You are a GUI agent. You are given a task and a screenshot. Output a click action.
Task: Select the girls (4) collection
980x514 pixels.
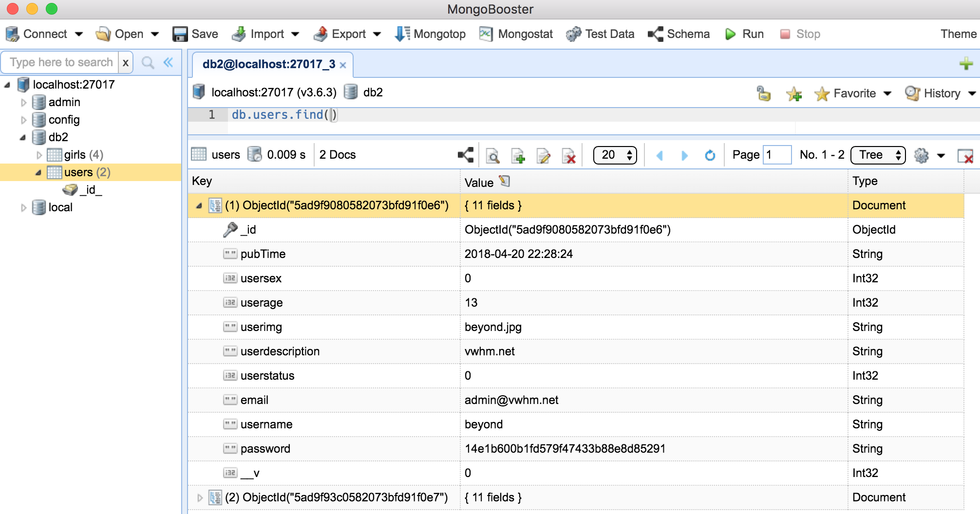click(x=75, y=155)
